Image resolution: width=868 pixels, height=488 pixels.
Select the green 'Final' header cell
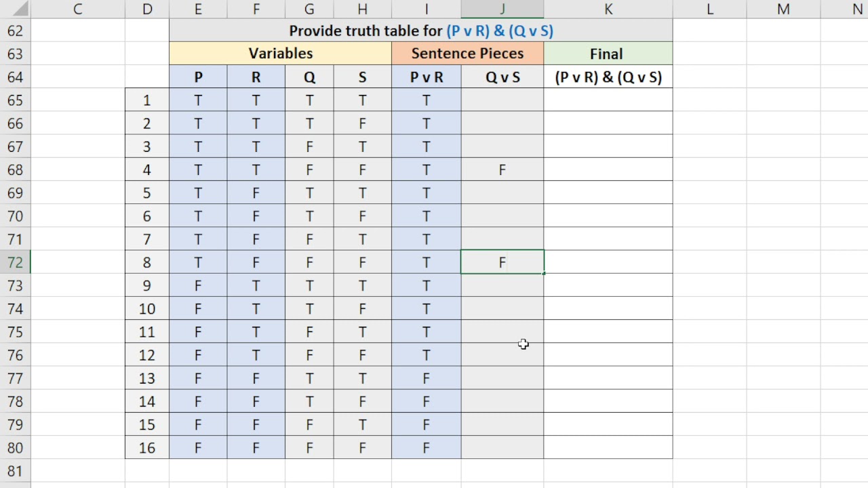607,54
